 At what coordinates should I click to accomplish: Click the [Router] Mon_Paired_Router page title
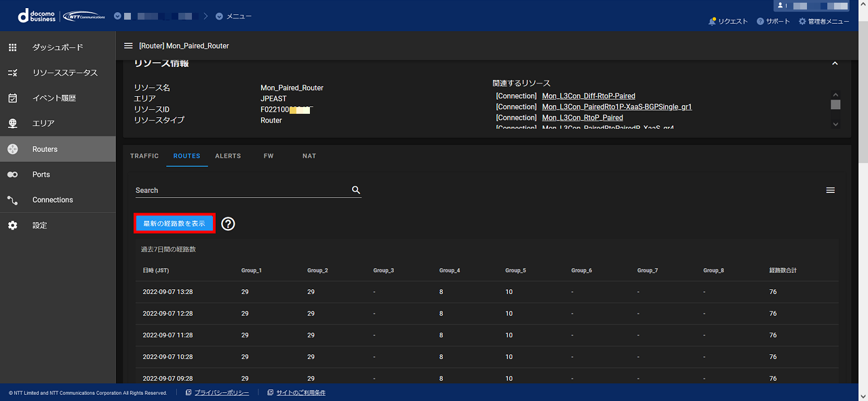coord(184,46)
